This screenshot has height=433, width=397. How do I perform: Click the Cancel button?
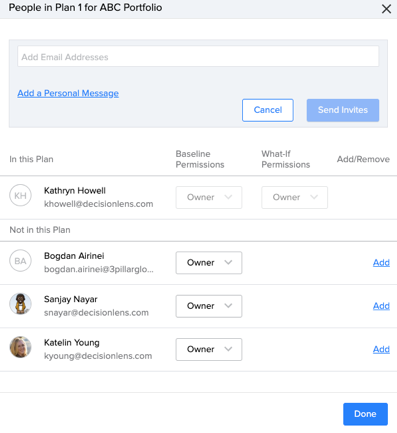(x=268, y=110)
